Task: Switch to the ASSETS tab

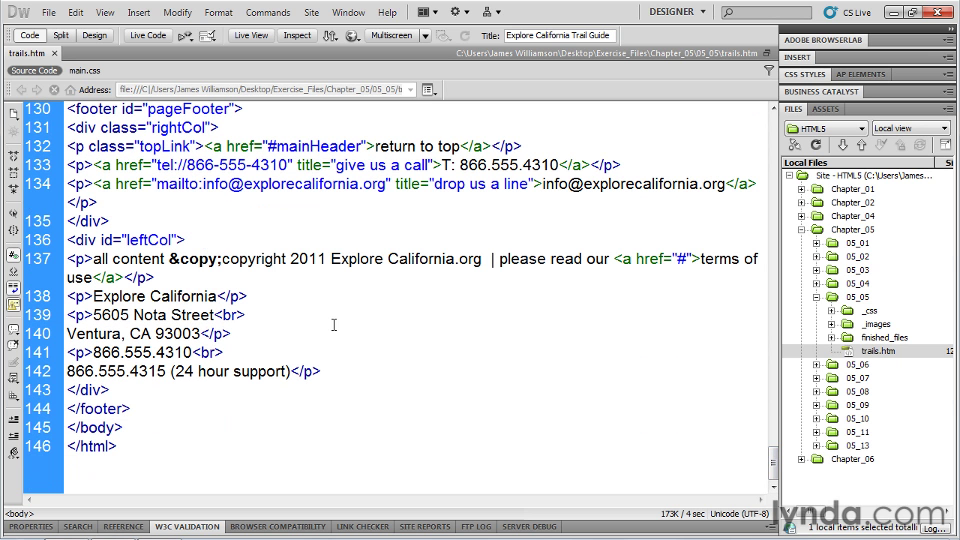Action: click(x=825, y=109)
